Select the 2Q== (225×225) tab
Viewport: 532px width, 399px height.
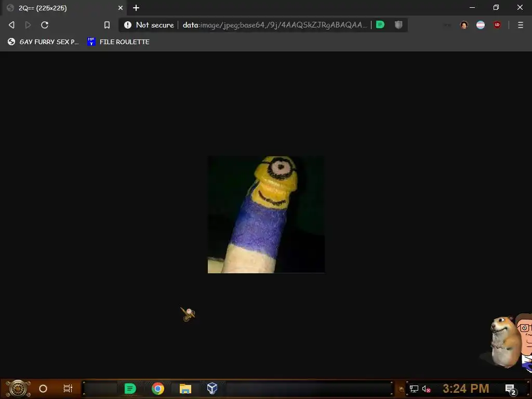(x=64, y=8)
